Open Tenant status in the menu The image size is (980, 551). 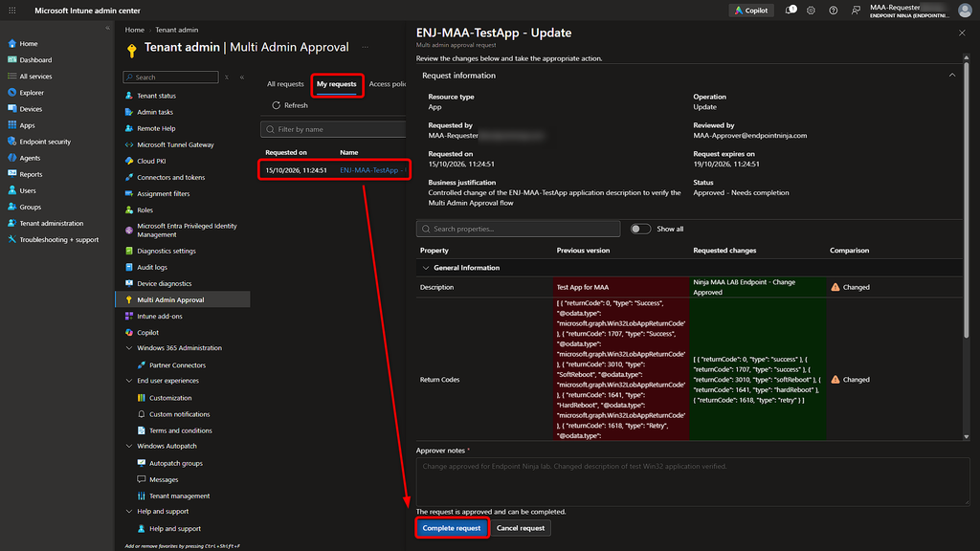[156, 96]
